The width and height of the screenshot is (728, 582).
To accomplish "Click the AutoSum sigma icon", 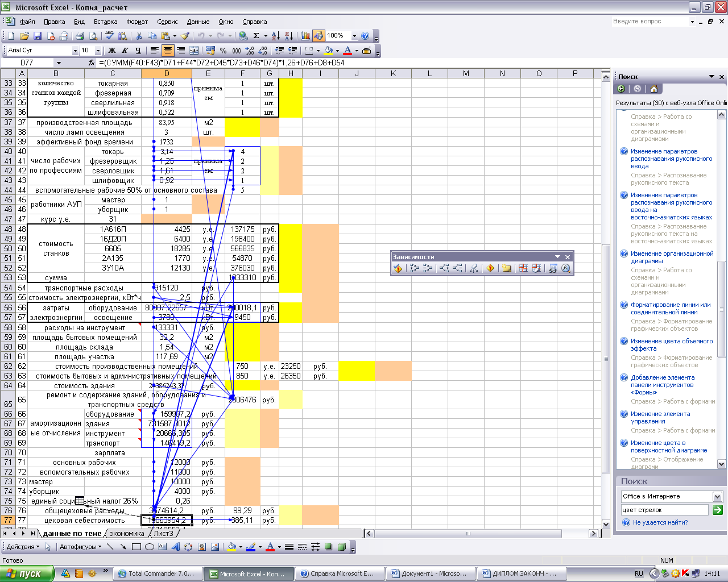I will coord(257,36).
